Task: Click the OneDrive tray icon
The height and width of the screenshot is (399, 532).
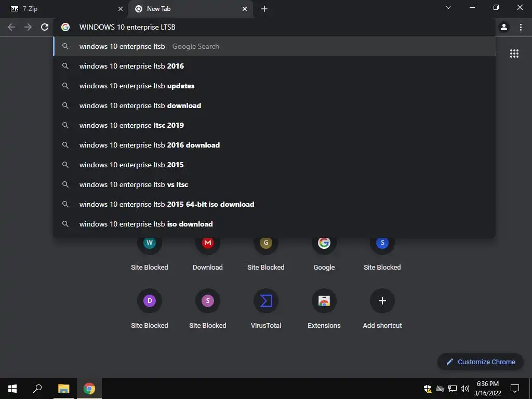Action: pyautogui.click(x=440, y=389)
